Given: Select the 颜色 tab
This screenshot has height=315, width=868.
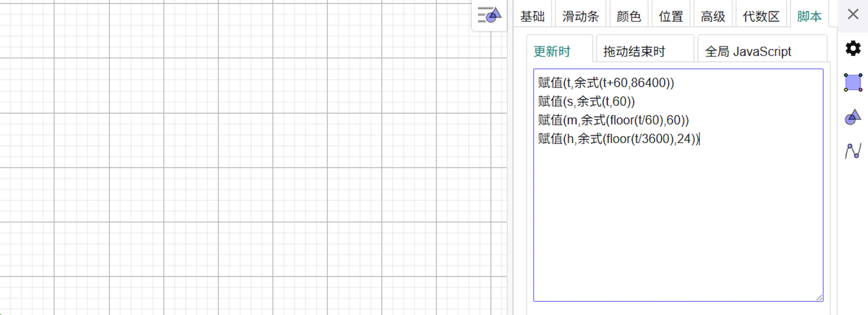Looking at the screenshot, I should pos(628,16).
